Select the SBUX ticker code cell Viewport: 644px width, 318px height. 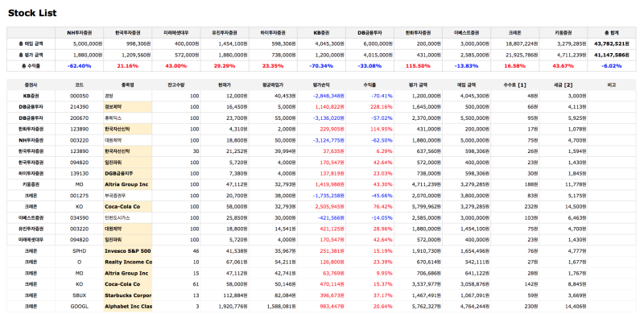[x=79, y=295]
